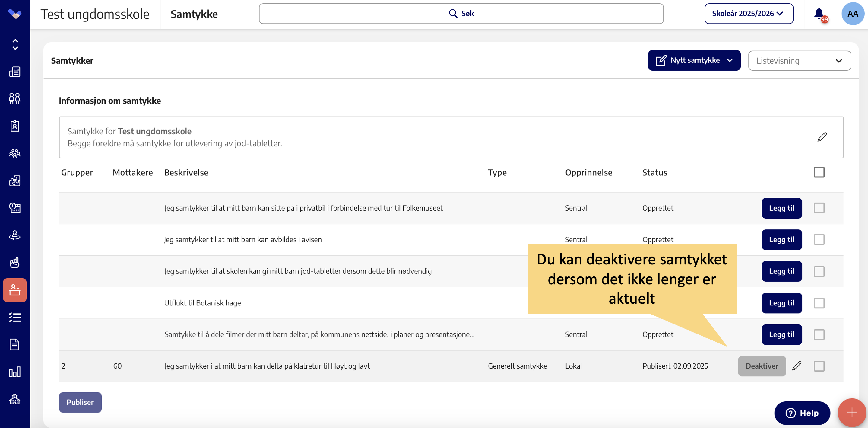Check the box for the jod-tabletter consent row
Screen dimensions: 868x428
point(819,271)
